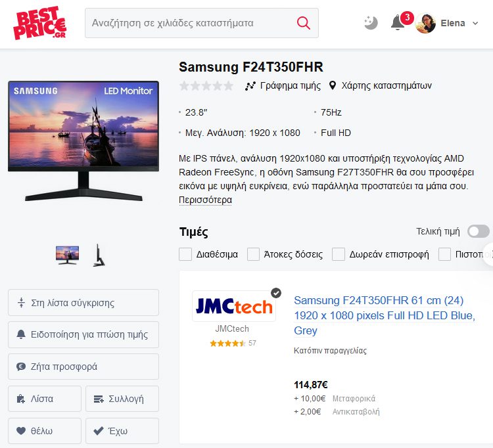This screenshot has width=493, height=448.
Task: Toggle the Τελική τιμή switch
Action: click(x=479, y=231)
